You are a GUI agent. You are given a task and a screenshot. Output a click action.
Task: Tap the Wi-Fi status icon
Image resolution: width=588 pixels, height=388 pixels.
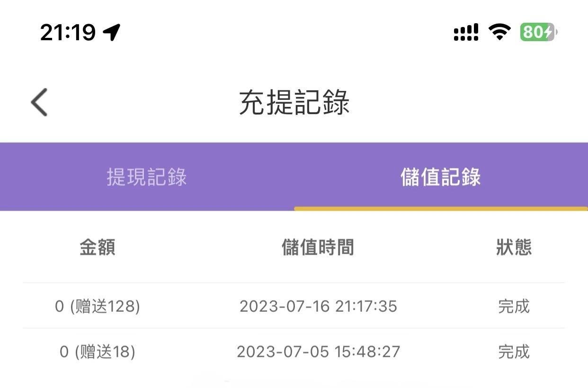pos(499,32)
